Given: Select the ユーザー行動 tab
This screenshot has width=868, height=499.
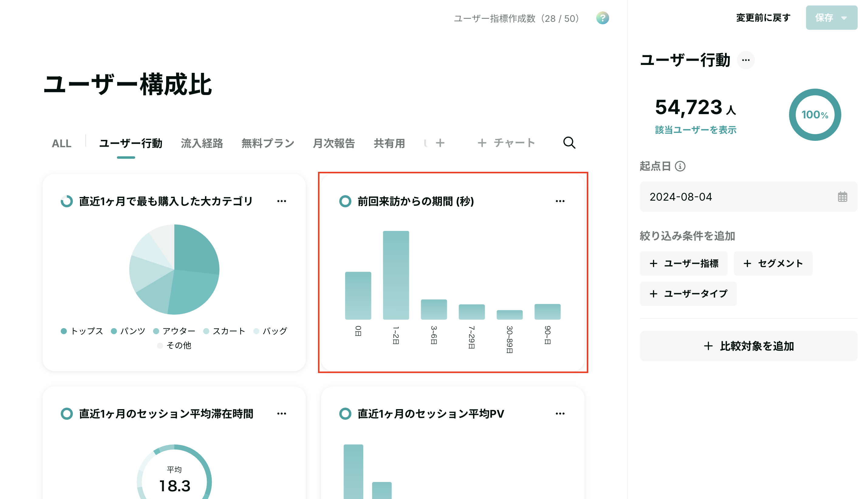Looking at the screenshot, I should [x=130, y=143].
